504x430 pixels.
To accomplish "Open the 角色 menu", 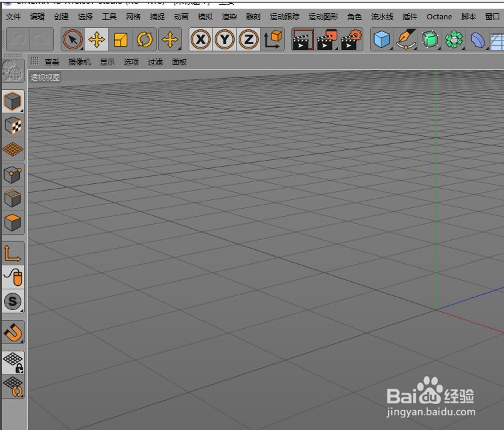I will (355, 17).
